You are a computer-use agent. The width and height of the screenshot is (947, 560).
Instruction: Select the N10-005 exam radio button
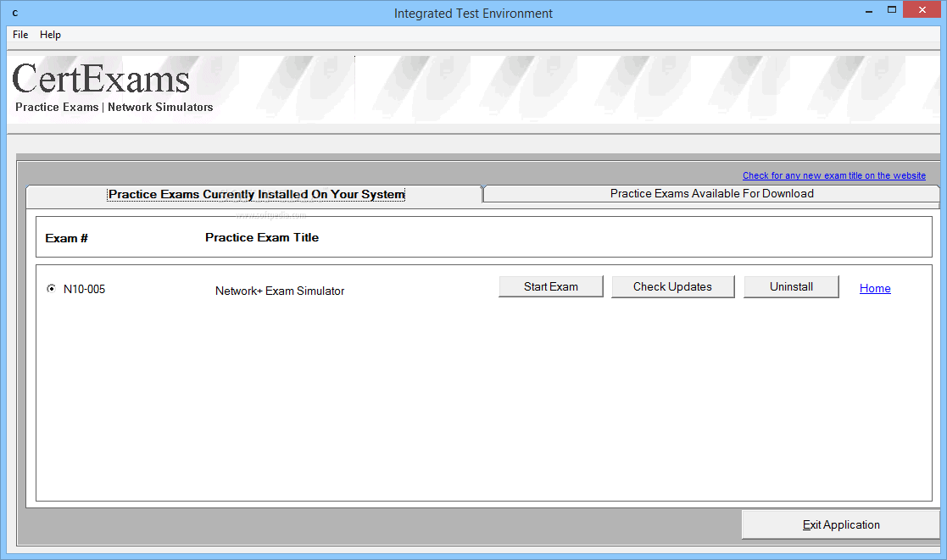(x=52, y=288)
